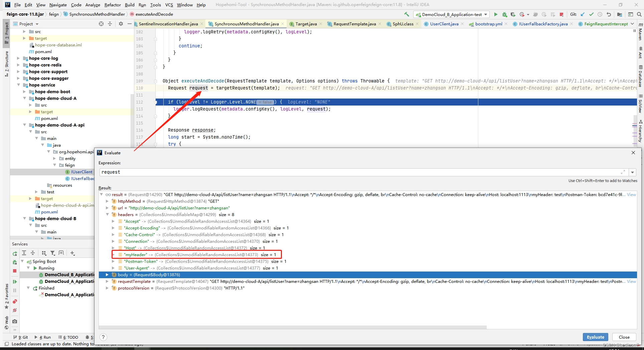The height and width of the screenshot is (350, 644).
Task: Close the UserClient.java tab
Action: [x=462, y=24]
